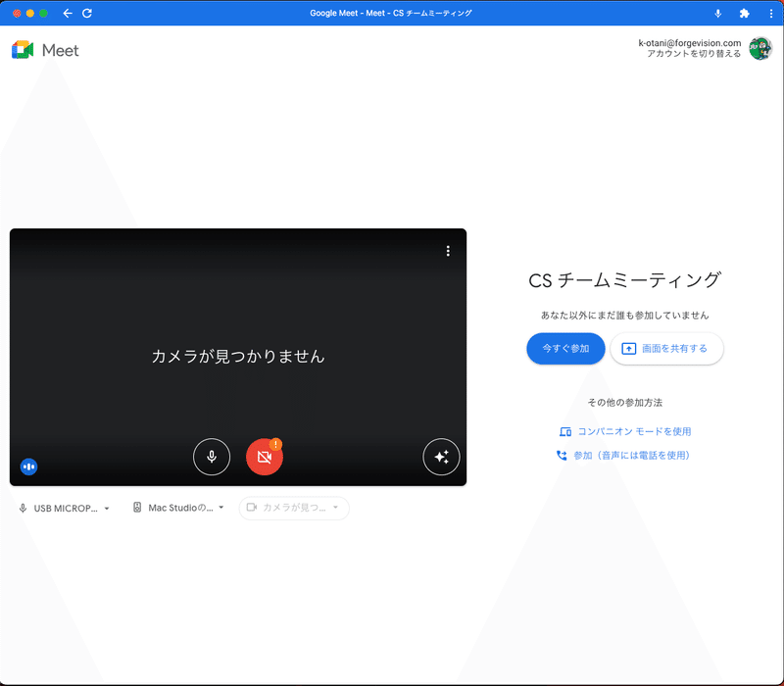Open the Mac Studio speaker dropdown
The width and height of the screenshot is (784, 686).
[178, 508]
